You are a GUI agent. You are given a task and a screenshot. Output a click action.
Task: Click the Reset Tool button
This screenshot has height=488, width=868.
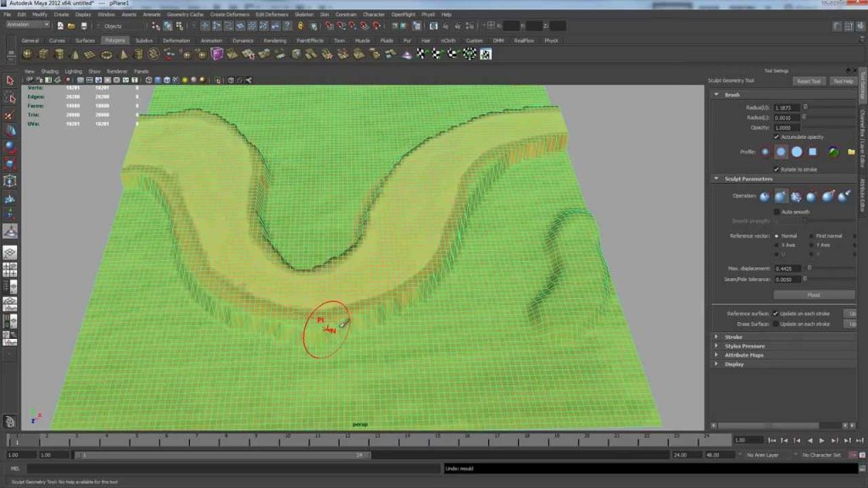pos(809,81)
